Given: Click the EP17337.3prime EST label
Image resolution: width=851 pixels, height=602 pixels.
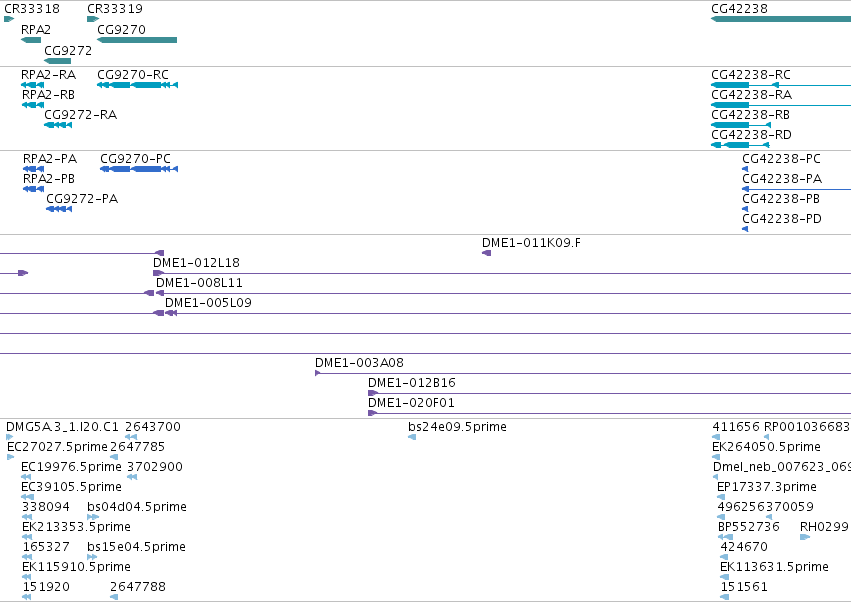Looking at the screenshot, I should pos(767,486).
